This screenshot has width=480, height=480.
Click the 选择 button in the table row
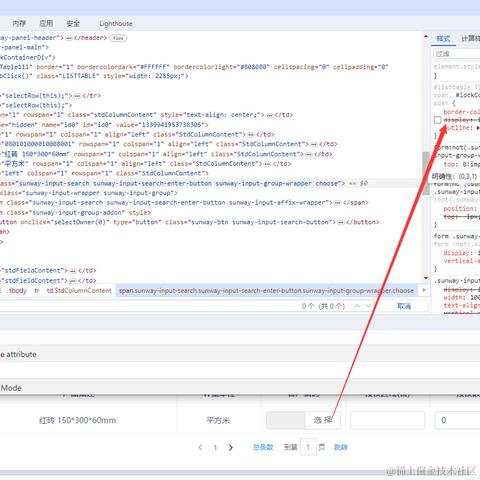pos(323,420)
